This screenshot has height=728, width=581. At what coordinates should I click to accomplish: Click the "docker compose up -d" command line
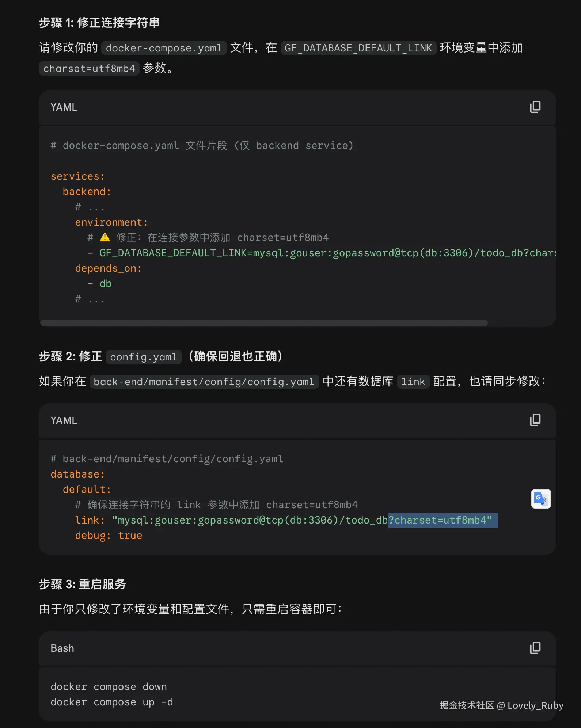(x=111, y=702)
